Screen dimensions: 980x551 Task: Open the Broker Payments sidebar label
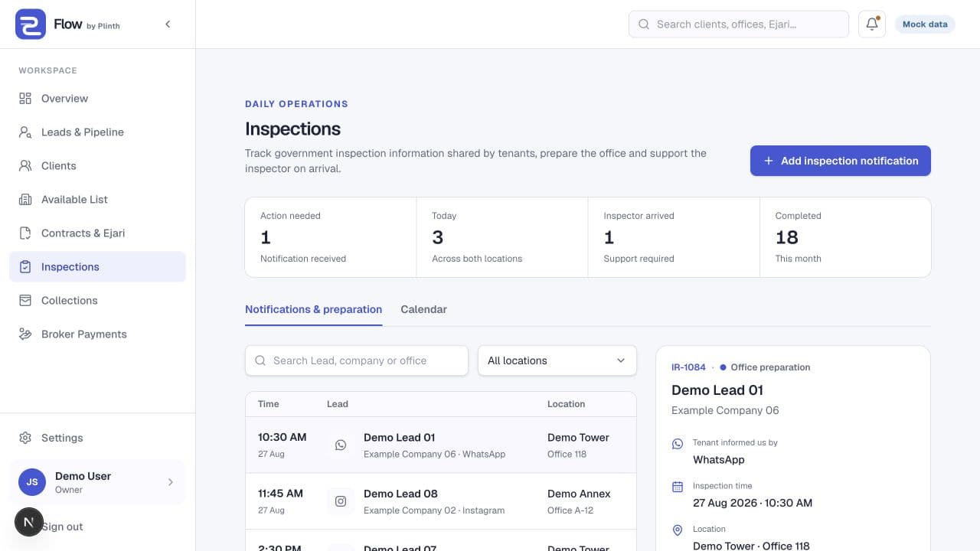84,334
